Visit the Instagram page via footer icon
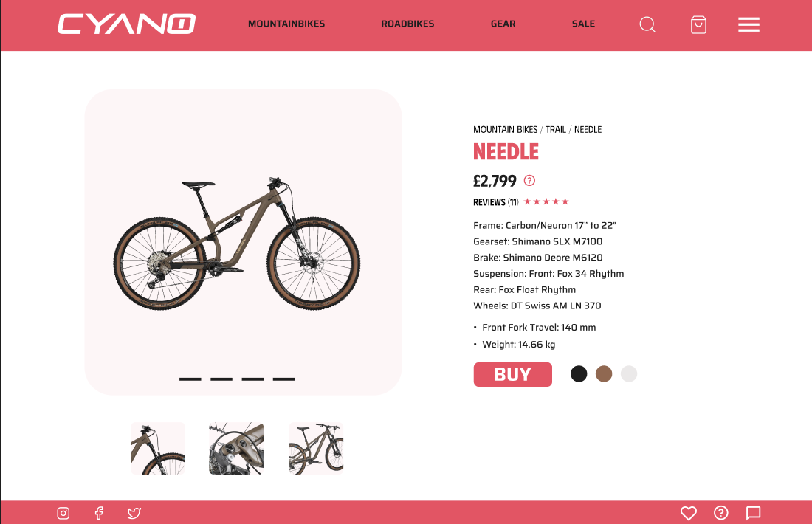The width and height of the screenshot is (812, 524). click(63, 513)
